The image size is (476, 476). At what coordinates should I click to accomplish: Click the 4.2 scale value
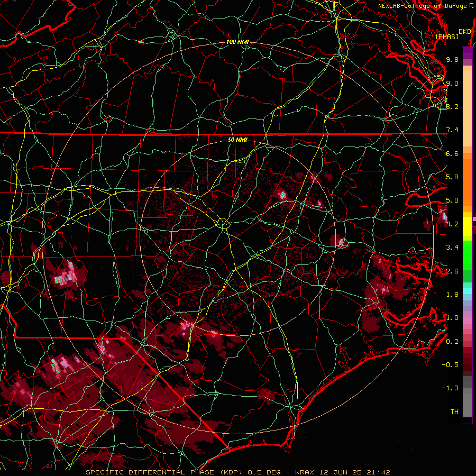pos(452,224)
